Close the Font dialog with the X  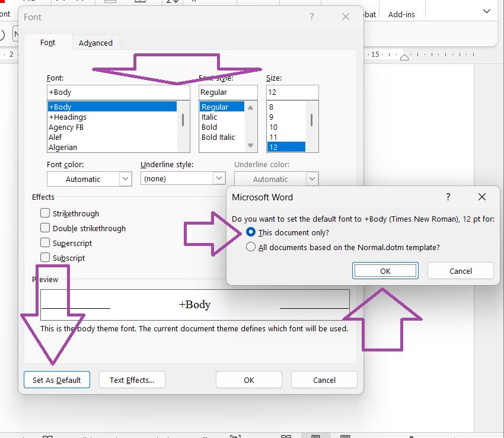coord(346,17)
